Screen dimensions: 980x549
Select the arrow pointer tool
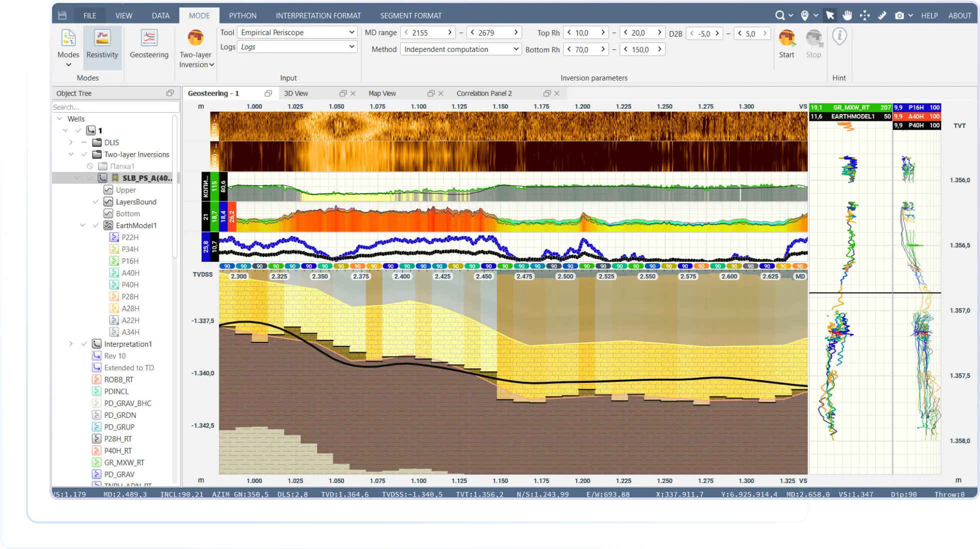(x=830, y=16)
